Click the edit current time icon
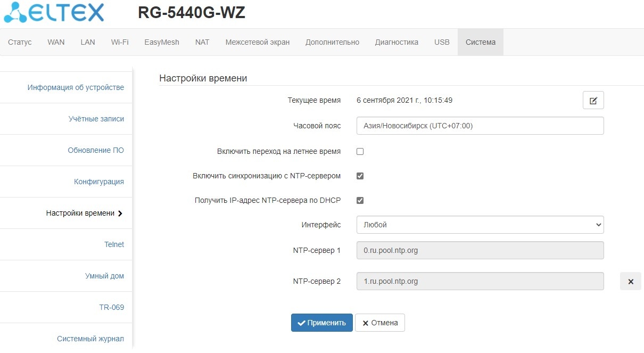The height and width of the screenshot is (353, 644). 593,100
